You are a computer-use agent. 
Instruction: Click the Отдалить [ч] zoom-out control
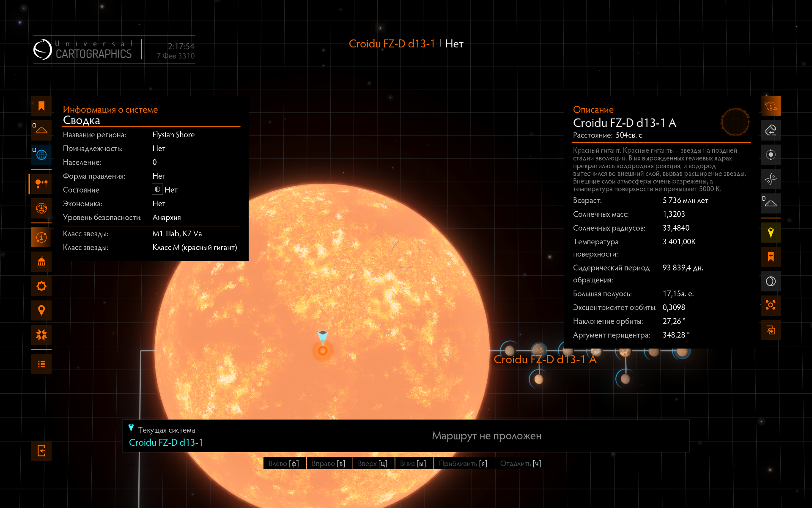click(x=521, y=464)
